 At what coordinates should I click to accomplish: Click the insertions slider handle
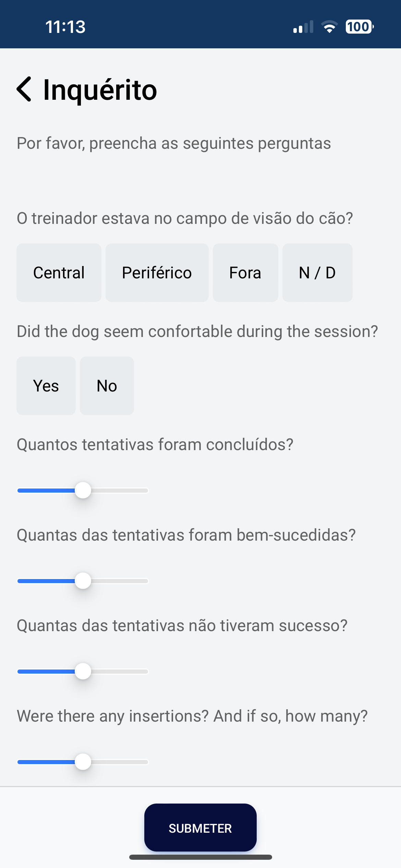coord(83,762)
